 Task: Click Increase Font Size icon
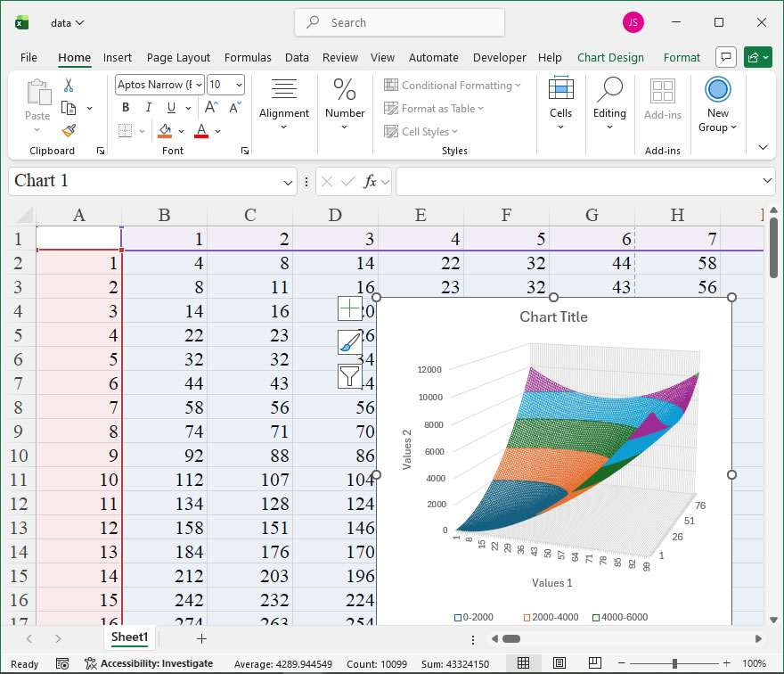pyautogui.click(x=211, y=107)
